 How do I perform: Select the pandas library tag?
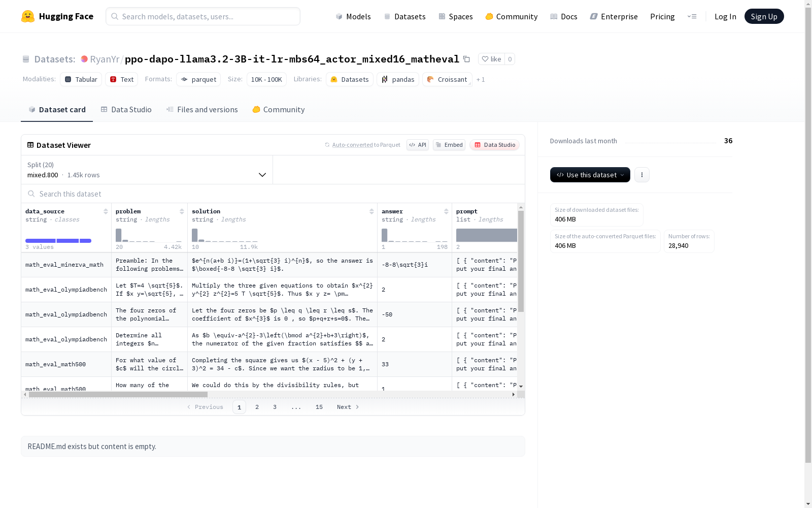[x=398, y=79]
